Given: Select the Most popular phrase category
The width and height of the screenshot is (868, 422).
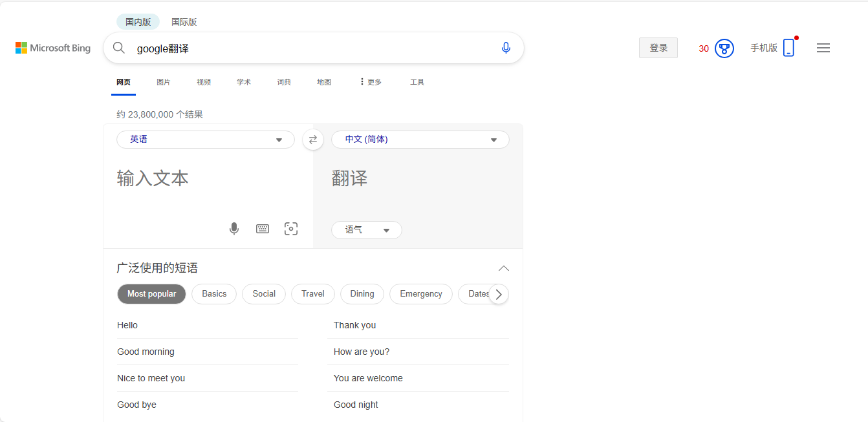Looking at the screenshot, I should click(x=151, y=294).
